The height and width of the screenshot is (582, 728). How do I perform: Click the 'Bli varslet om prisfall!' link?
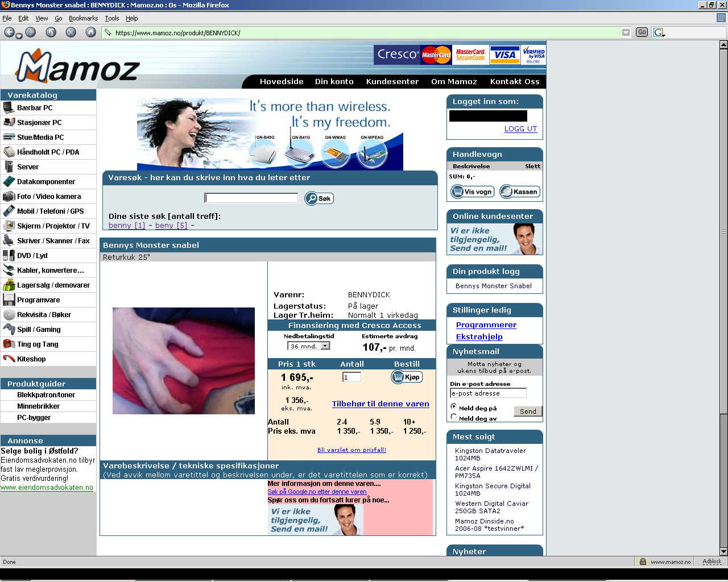pyautogui.click(x=351, y=450)
